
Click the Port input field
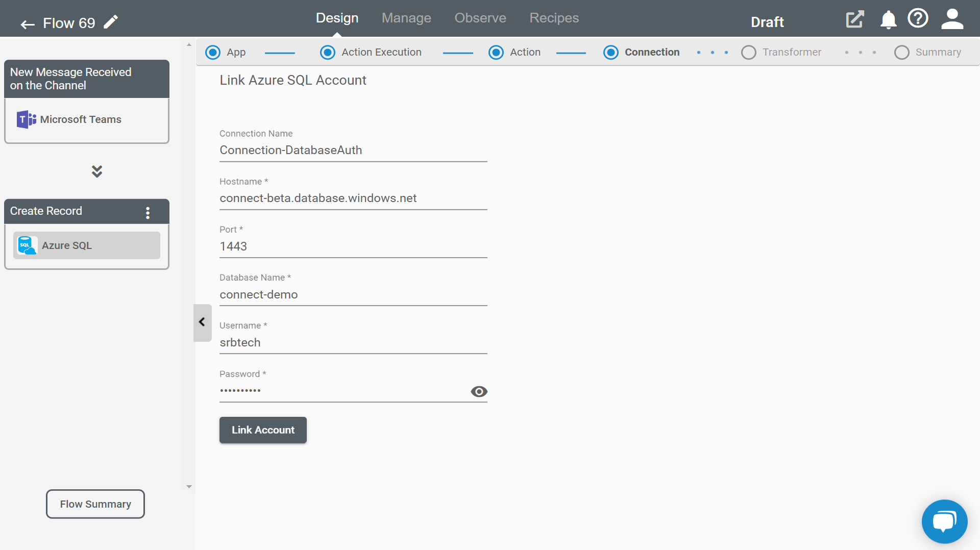click(353, 246)
